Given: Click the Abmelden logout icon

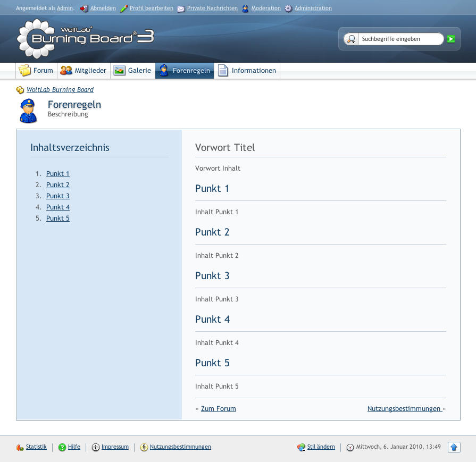Looking at the screenshot, I should (84, 9).
